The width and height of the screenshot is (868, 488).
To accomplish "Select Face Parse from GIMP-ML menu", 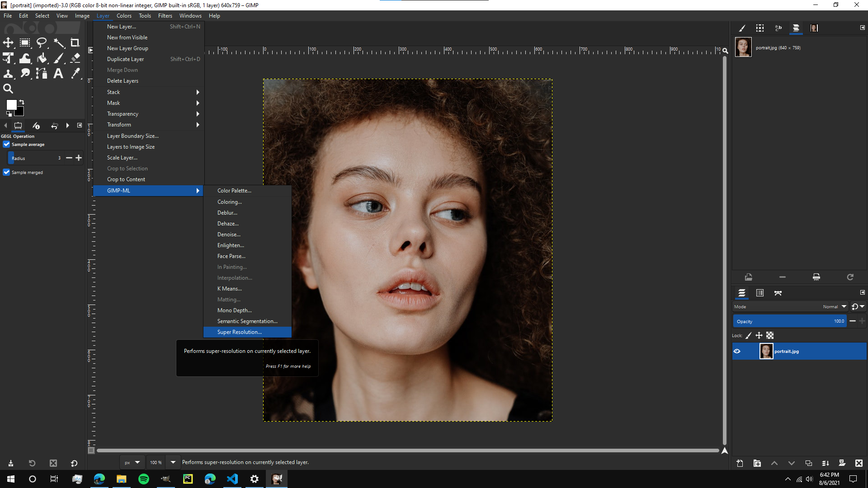I will 231,256.
